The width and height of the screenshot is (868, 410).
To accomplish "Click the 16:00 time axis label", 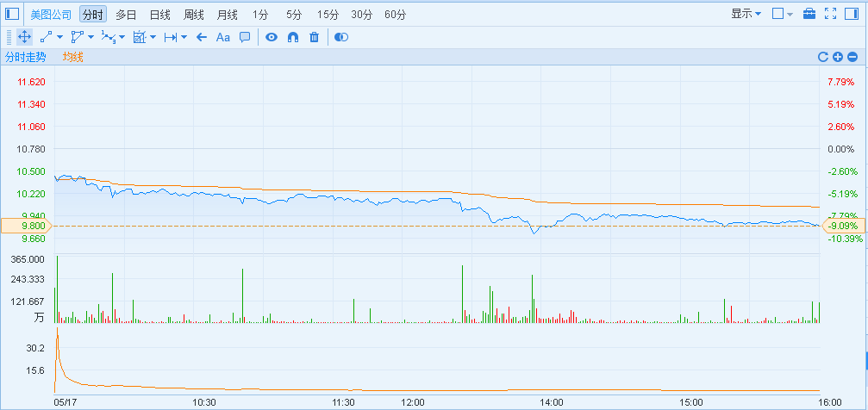I will (x=829, y=402).
